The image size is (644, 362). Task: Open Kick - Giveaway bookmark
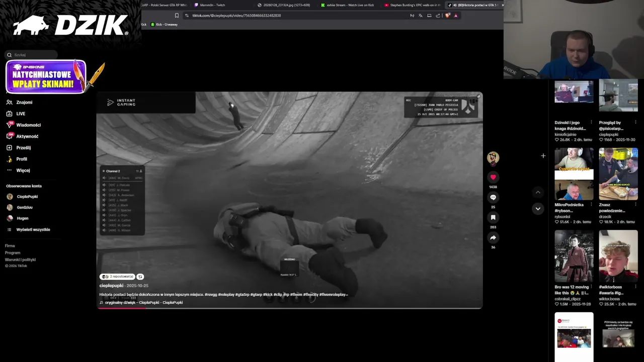click(165, 25)
